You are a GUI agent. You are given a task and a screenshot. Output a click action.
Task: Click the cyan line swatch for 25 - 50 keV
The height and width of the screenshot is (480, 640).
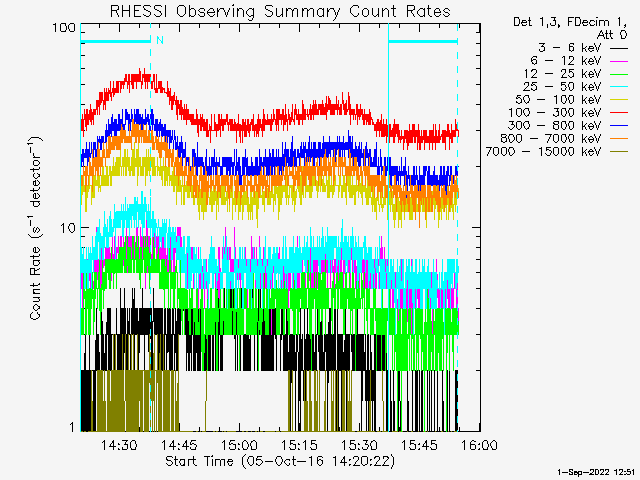[619, 87]
